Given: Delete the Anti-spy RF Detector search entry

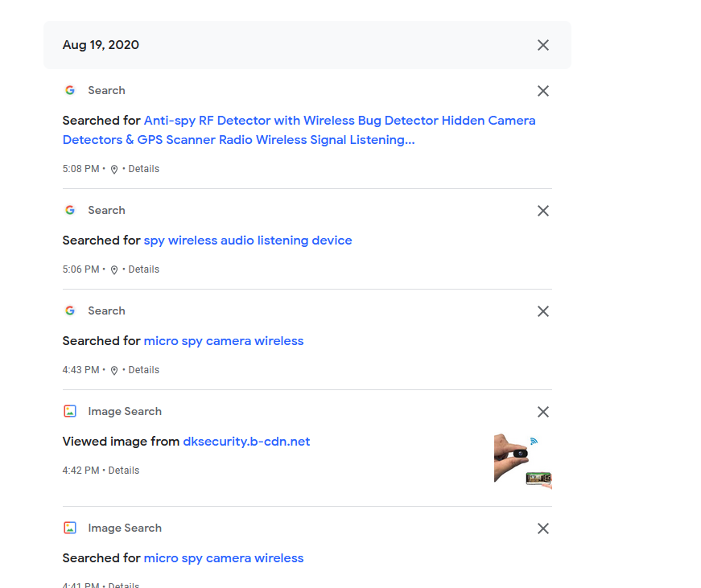Looking at the screenshot, I should [543, 91].
